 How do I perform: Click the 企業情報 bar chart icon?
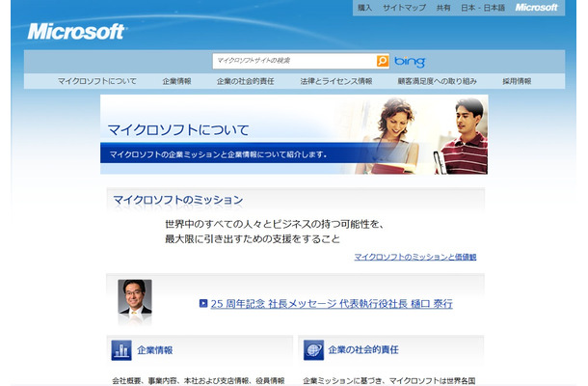tap(121, 350)
